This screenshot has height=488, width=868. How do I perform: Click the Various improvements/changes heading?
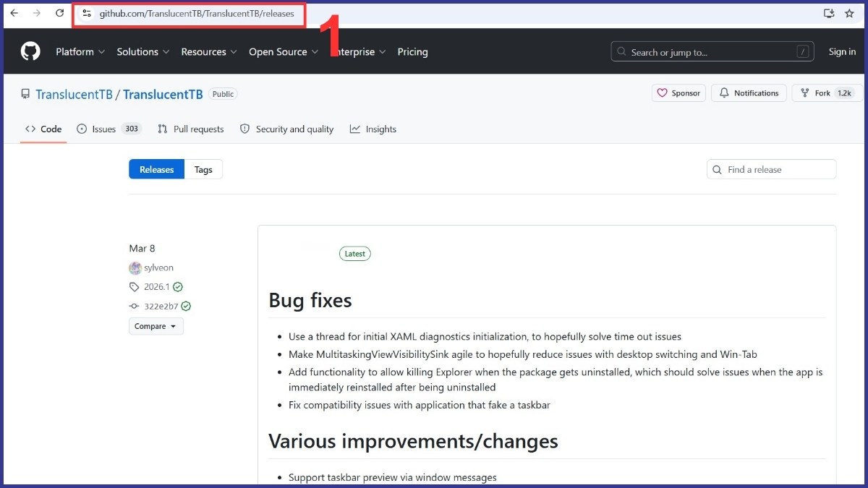pyautogui.click(x=413, y=441)
